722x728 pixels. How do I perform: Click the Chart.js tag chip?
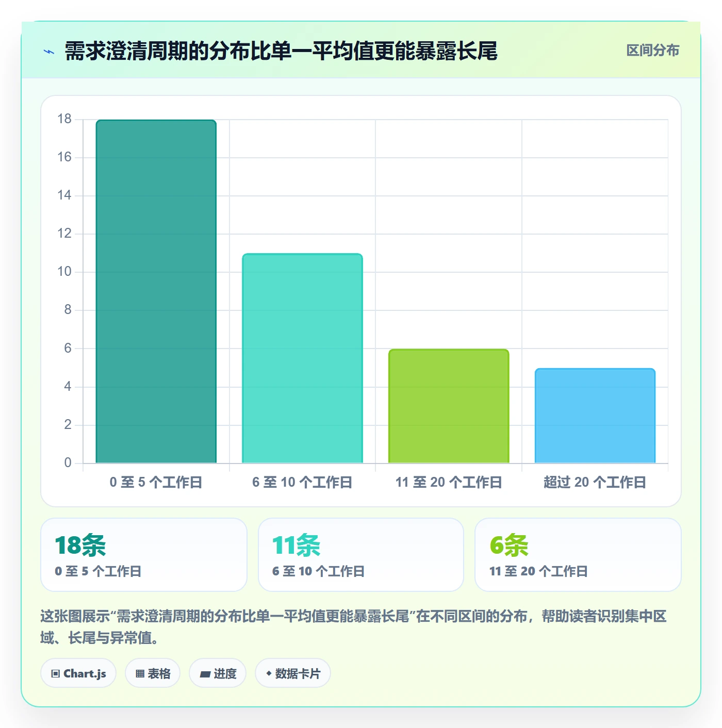tap(78, 673)
